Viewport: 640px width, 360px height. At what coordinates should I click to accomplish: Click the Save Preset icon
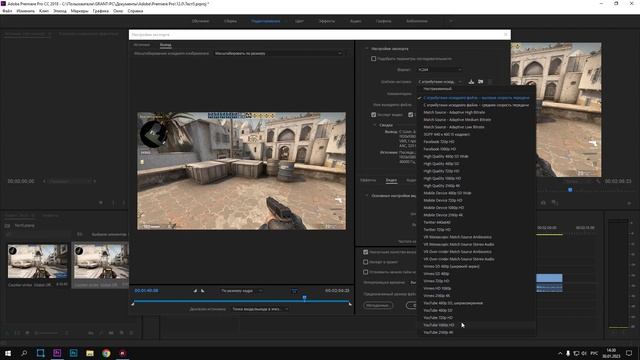click(471, 82)
